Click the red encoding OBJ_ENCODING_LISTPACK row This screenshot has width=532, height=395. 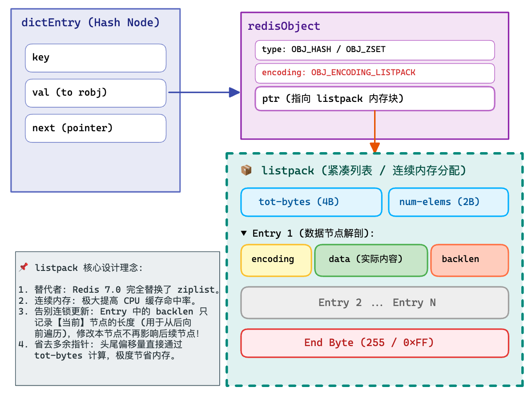coord(375,73)
